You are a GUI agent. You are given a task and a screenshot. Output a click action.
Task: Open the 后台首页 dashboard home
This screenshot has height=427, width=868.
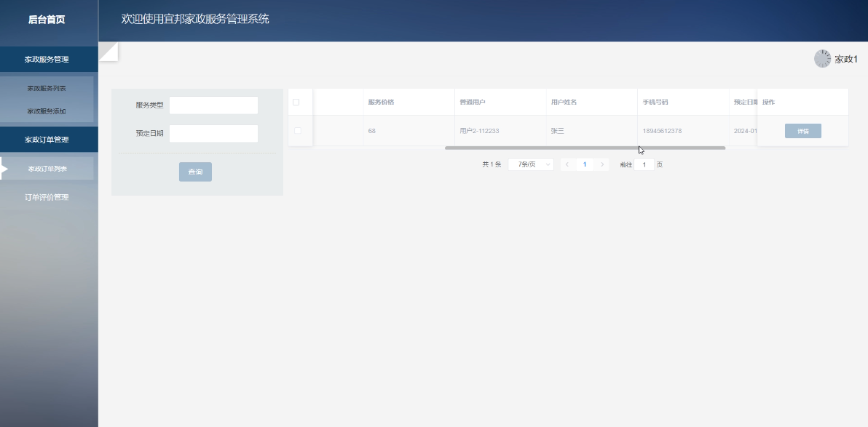pos(47,20)
